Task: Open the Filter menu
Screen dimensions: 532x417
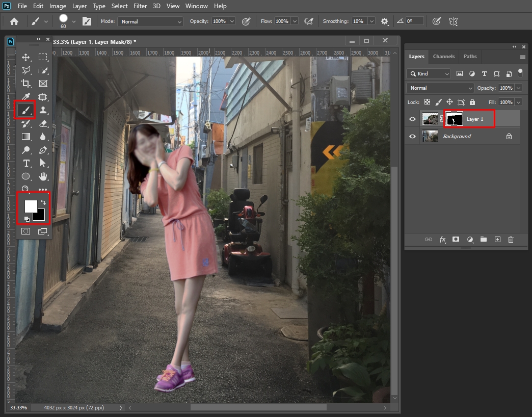Action: click(141, 6)
